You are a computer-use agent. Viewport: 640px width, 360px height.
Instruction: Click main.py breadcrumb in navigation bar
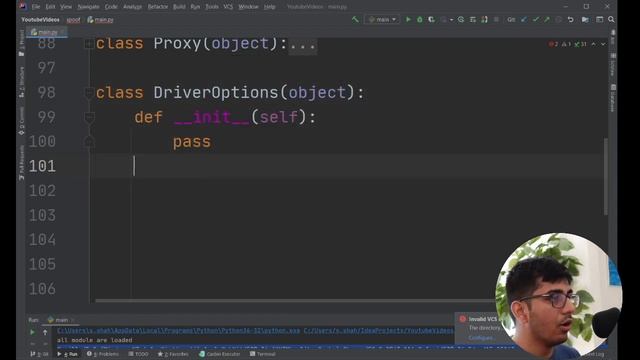(x=100, y=20)
